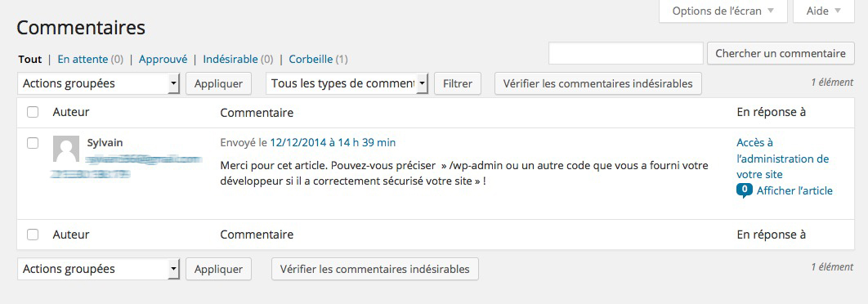
Task: Click the top 1 élément count text
Action: pos(832,83)
